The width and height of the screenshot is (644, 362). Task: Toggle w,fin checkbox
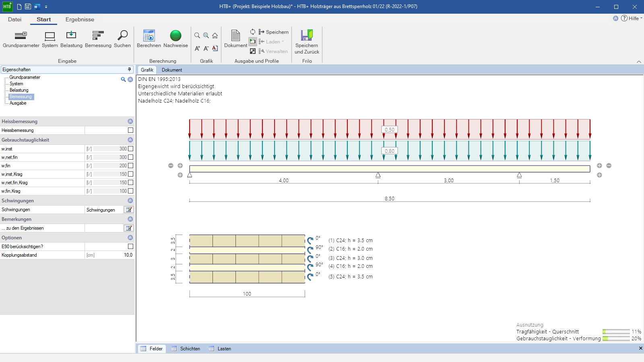(x=130, y=166)
